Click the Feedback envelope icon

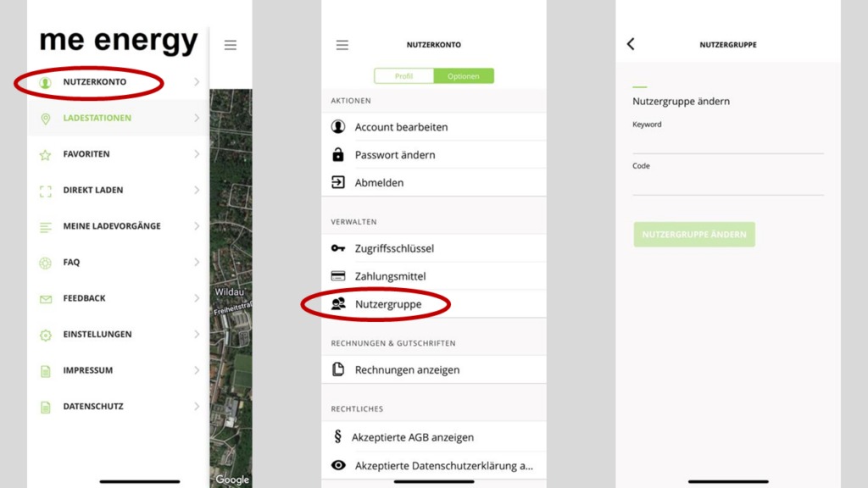[46, 299]
